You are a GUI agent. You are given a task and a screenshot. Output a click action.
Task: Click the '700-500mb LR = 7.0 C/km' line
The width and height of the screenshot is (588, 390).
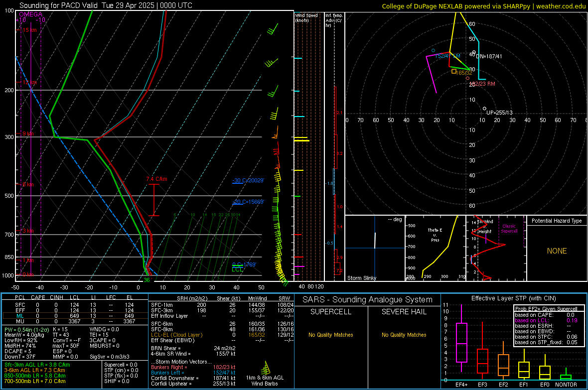pyautogui.click(x=35, y=381)
